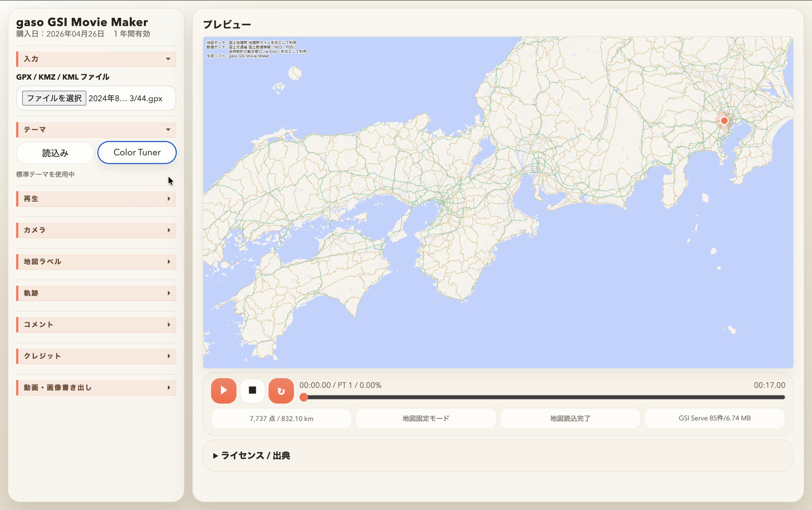Click the timeline seek bar
This screenshot has height=510, width=812.
tap(543, 398)
